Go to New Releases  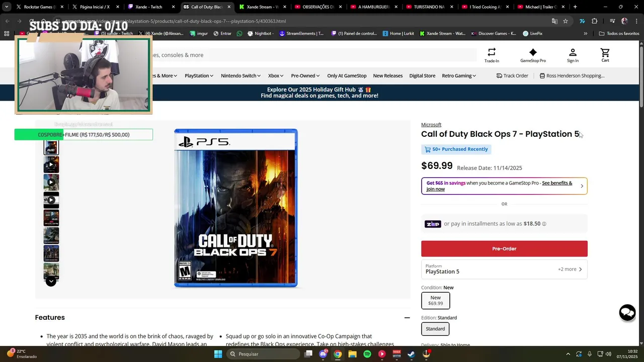coord(388,76)
